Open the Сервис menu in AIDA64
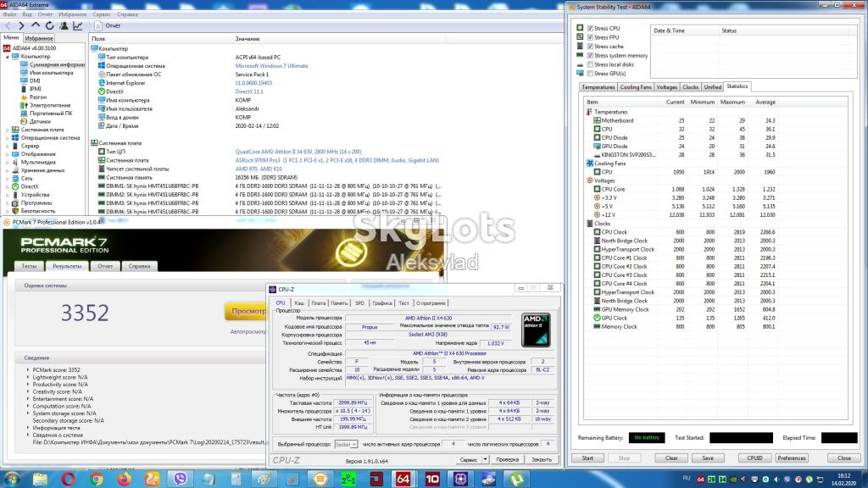The height and width of the screenshot is (488, 868). click(102, 14)
